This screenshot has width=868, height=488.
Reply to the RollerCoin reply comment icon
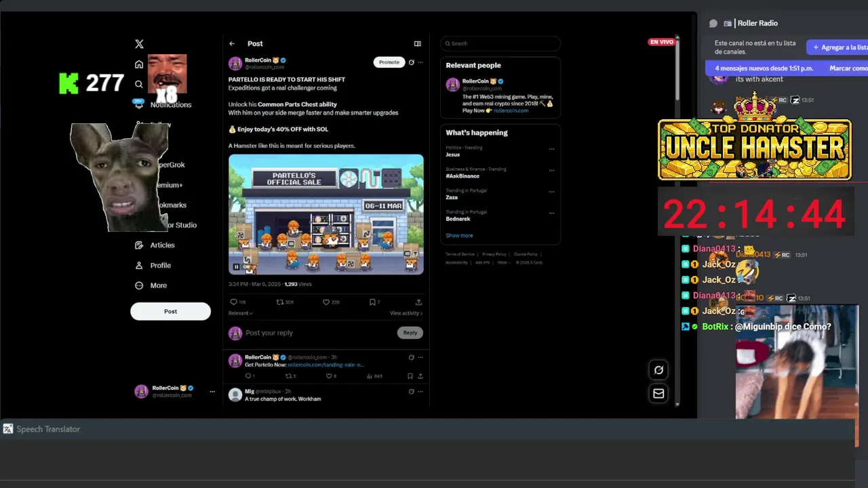tap(250, 375)
